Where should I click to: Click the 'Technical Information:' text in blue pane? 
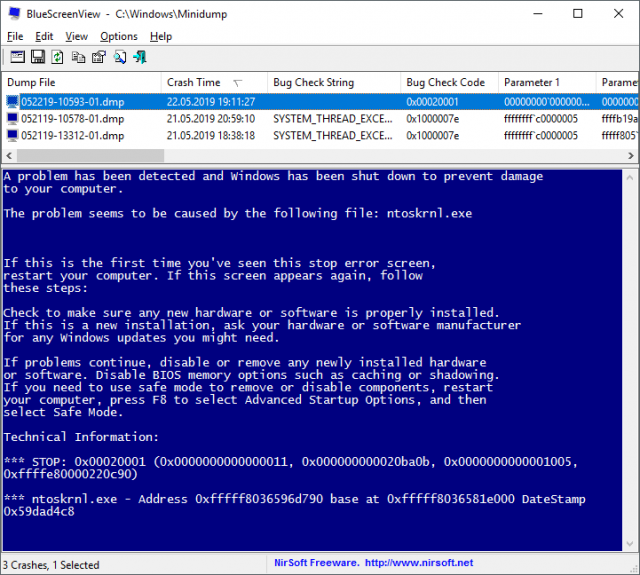81,437
